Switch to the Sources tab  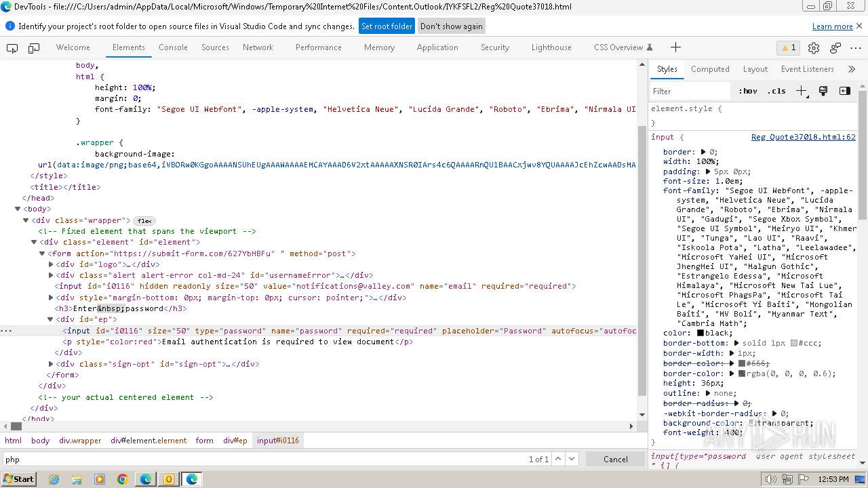215,47
